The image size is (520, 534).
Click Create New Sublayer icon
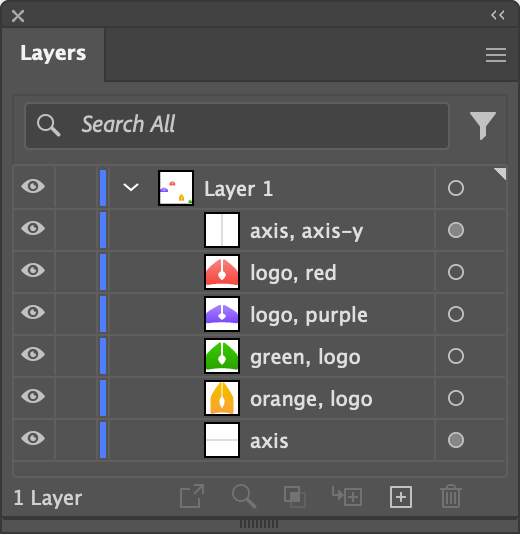click(x=347, y=497)
